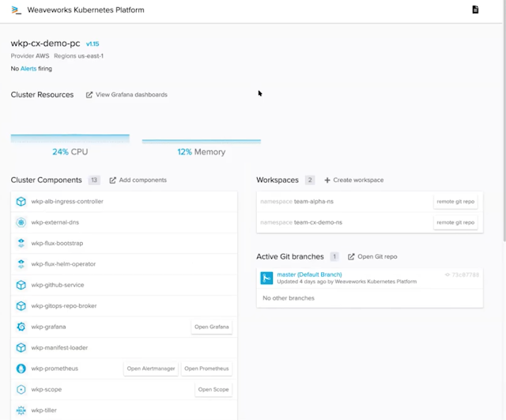Screen dimensions: 506x420
Task: Select the wkp-flux-bootstrap row text
Action: (57, 243)
